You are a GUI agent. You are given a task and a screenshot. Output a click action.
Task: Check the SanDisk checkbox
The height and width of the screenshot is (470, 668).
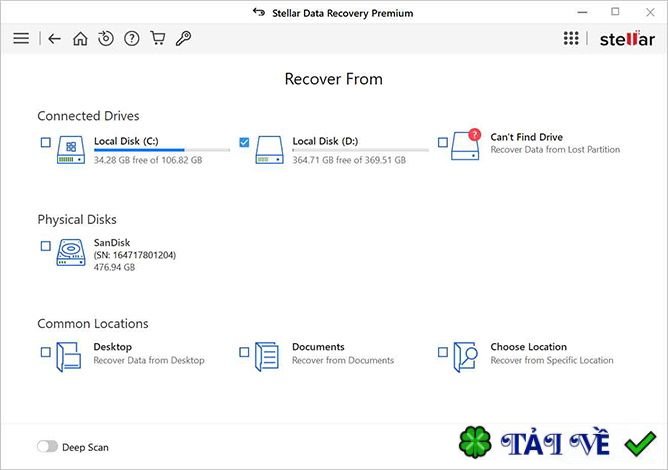[46, 246]
